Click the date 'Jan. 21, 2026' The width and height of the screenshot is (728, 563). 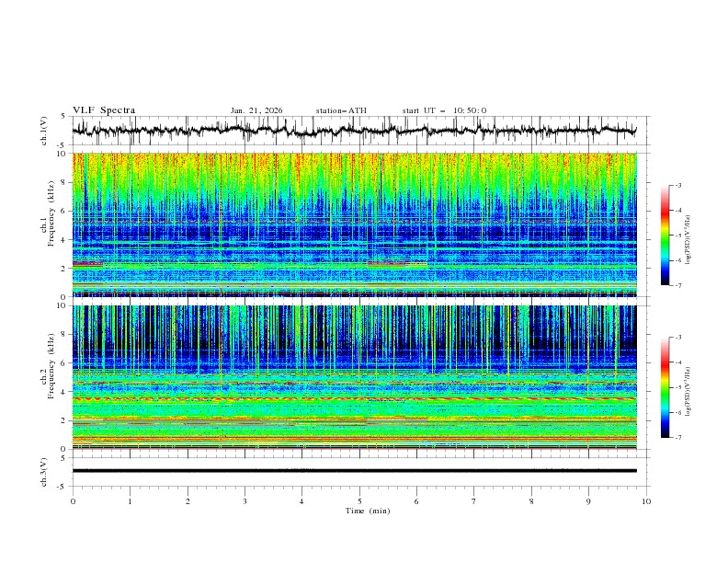pyautogui.click(x=256, y=110)
